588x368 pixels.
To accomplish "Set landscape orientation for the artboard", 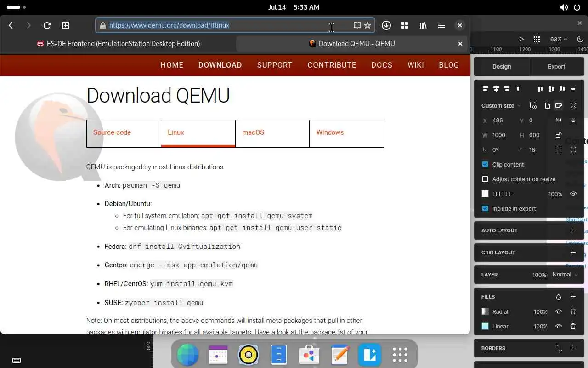I will [559, 105].
